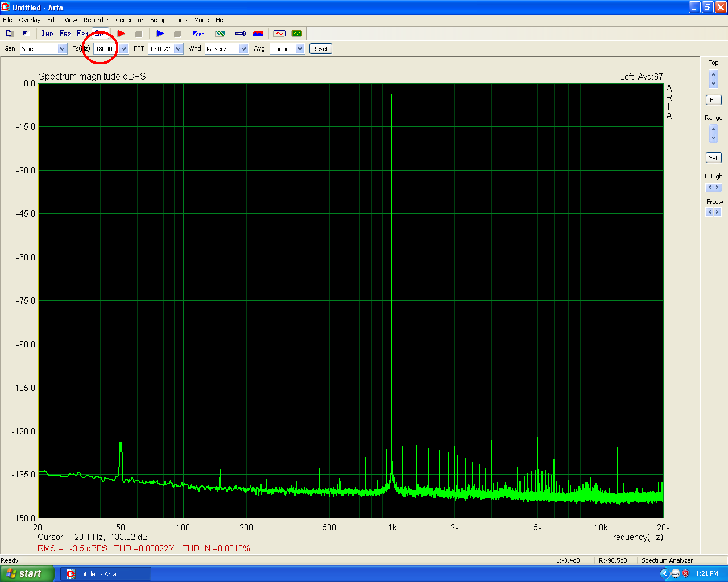This screenshot has height=582, width=728.
Task: Click FrLow left arrow
Action: coord(709,212)
